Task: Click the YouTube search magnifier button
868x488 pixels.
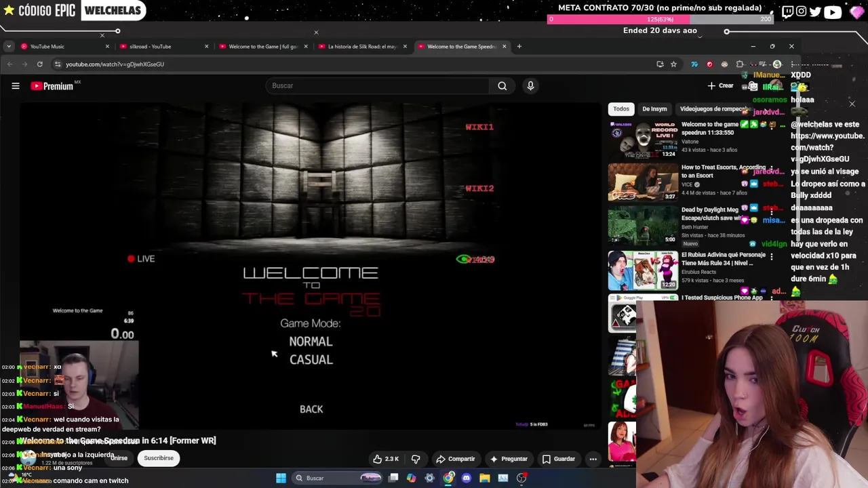Action: (x=502, y=86)
